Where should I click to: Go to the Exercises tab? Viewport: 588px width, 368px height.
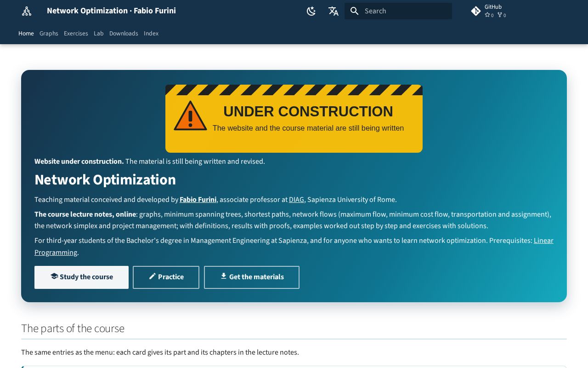pyautogui.click(x=76, y=34)
